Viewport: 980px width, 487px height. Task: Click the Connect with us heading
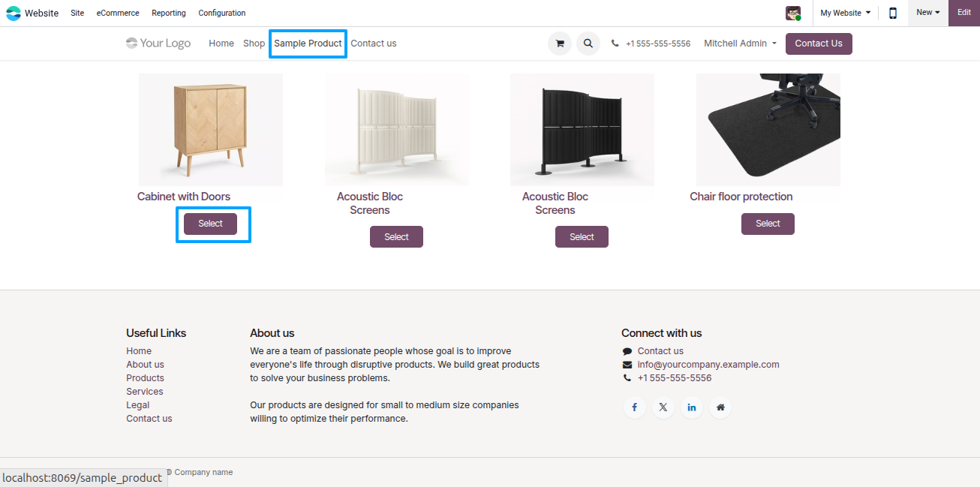pyautogui.click(x=662, y=333)
